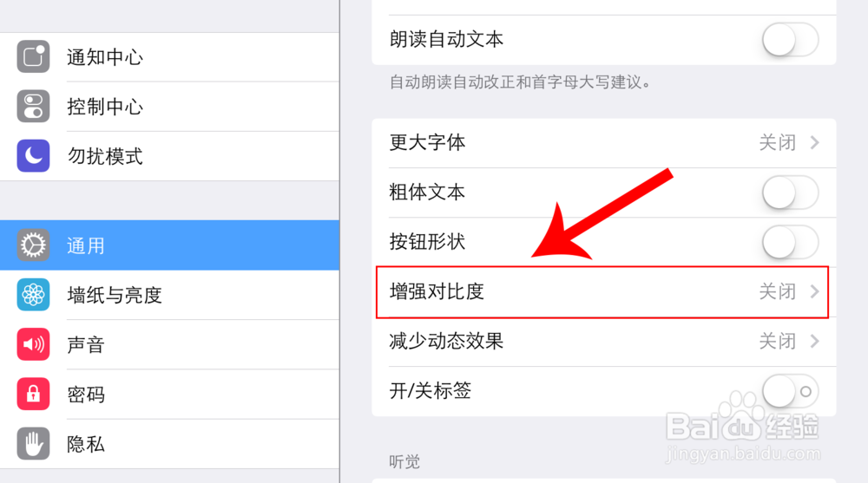Turn on the 按钮形状 switch
Viewport: 868px width, 483px height.
(790, 242)
